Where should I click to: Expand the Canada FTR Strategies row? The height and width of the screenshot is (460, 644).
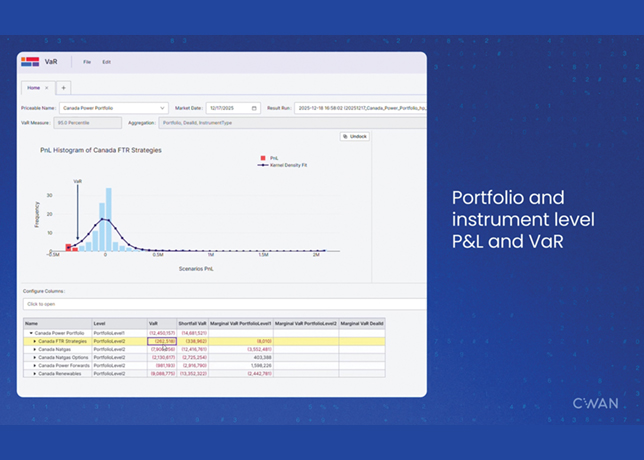coord(34,341)
